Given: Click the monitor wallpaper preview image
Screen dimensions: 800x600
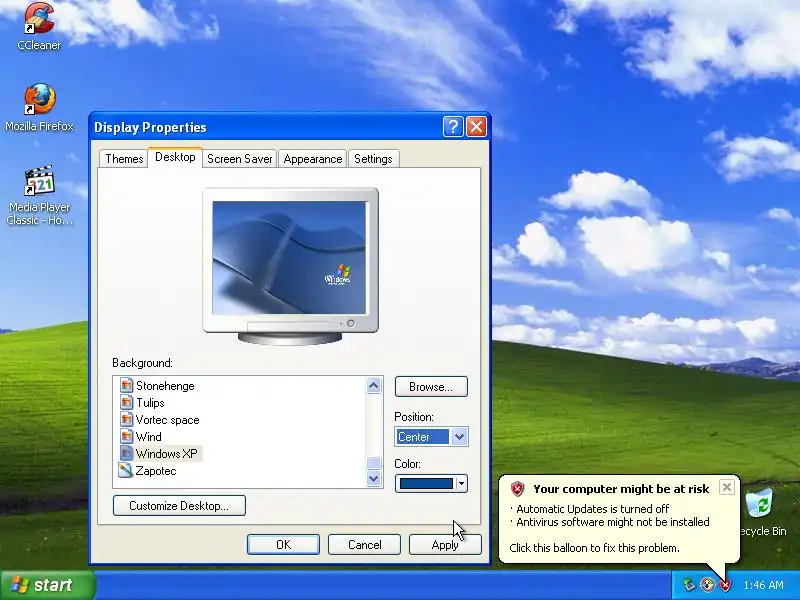Looking at the screenshot, I should 289,258.
